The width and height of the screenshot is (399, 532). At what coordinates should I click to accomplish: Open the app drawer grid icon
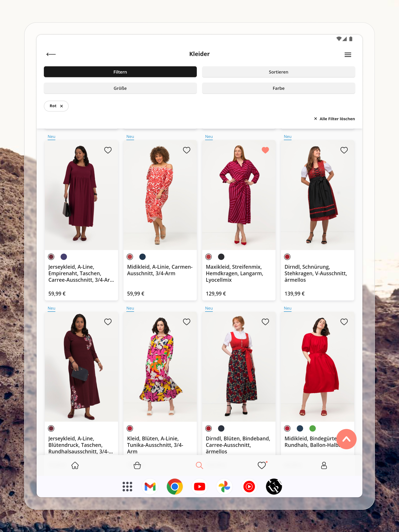click(127, 487)
